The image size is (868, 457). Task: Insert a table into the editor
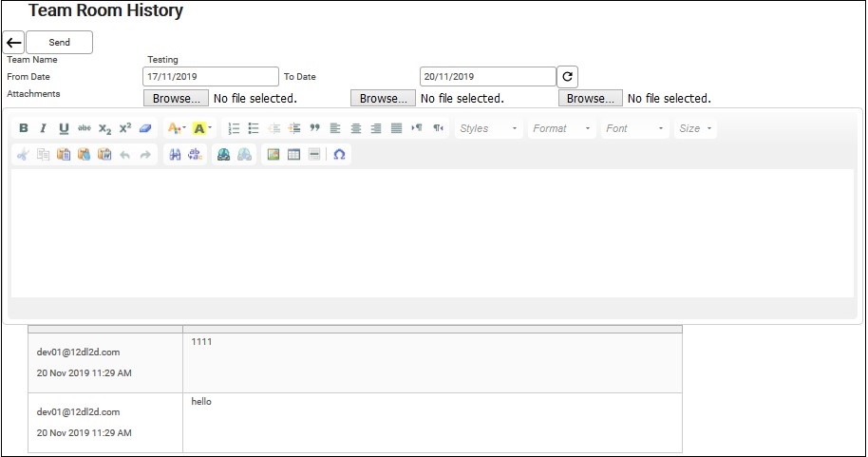tap(293, 155)
